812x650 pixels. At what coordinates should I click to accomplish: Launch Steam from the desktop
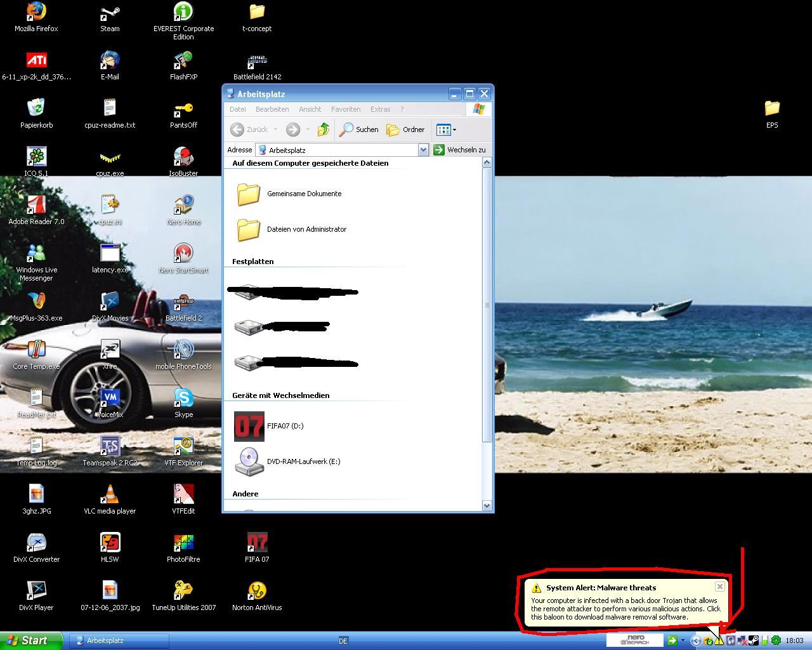click(110, 17)
